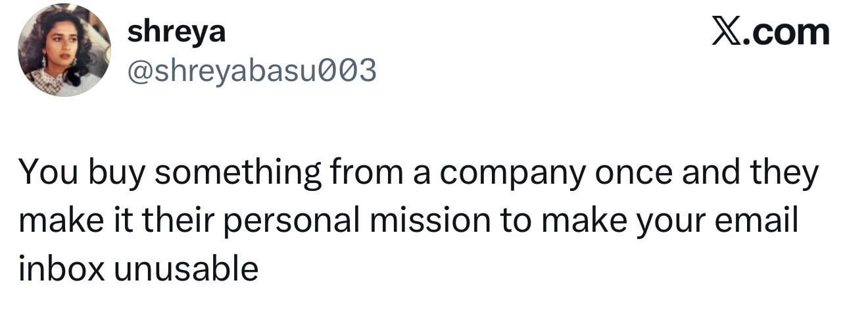Viewport: 868px width, 322px height.
Task: Click the X logo icon
Action: click(725, 32)
